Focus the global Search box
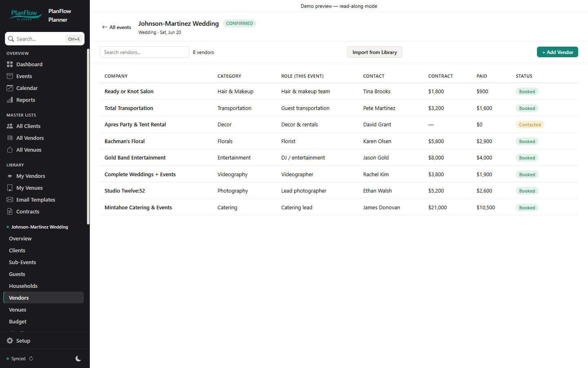The image size is (588, 368). tap(45, 39)
